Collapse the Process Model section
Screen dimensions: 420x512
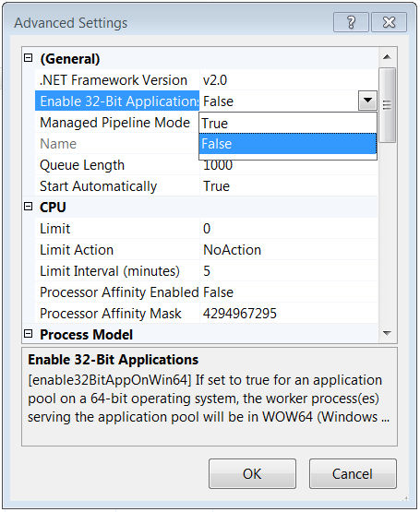coord(29,334)
